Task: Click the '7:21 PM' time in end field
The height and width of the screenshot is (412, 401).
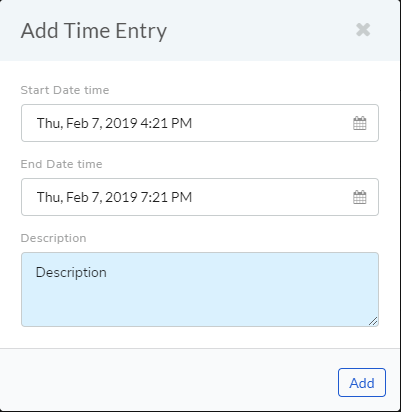Action: click(x=166, y=197)
